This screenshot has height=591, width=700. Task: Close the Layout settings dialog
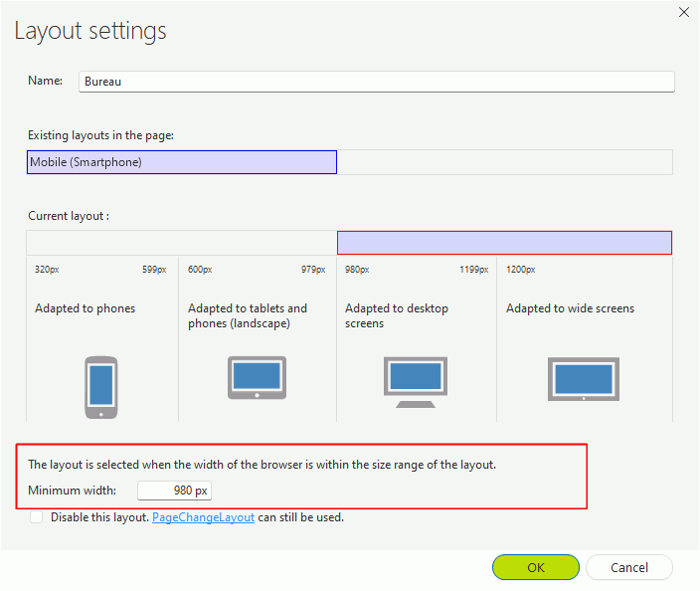pyautogui.click(x=684, y=12)
